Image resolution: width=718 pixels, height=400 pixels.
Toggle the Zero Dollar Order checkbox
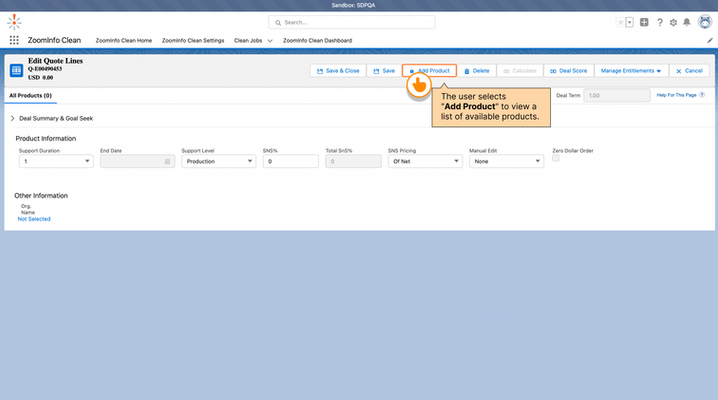coord(556,158)
